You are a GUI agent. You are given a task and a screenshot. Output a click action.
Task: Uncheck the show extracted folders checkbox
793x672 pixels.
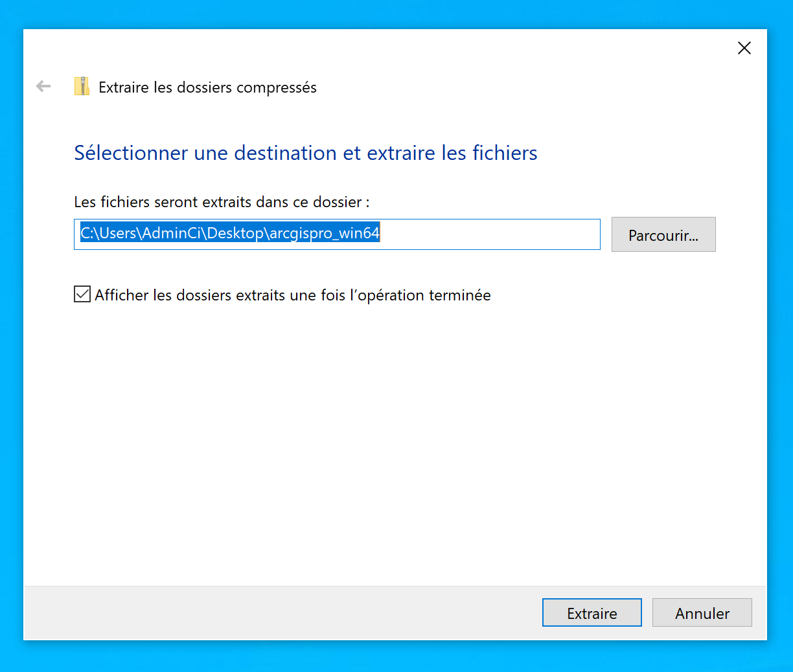[x=82, y=295]
